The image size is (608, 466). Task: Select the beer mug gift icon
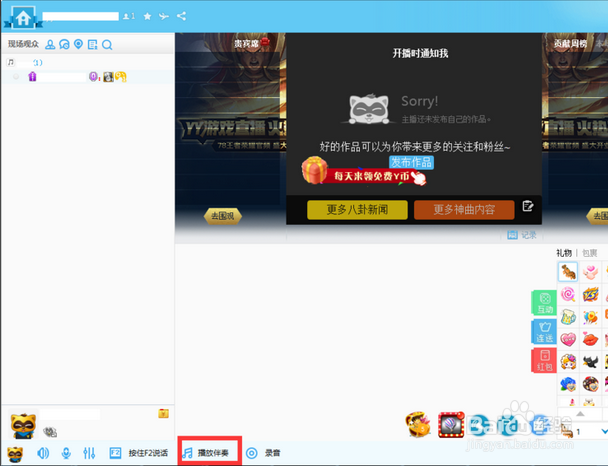(568, 317)
